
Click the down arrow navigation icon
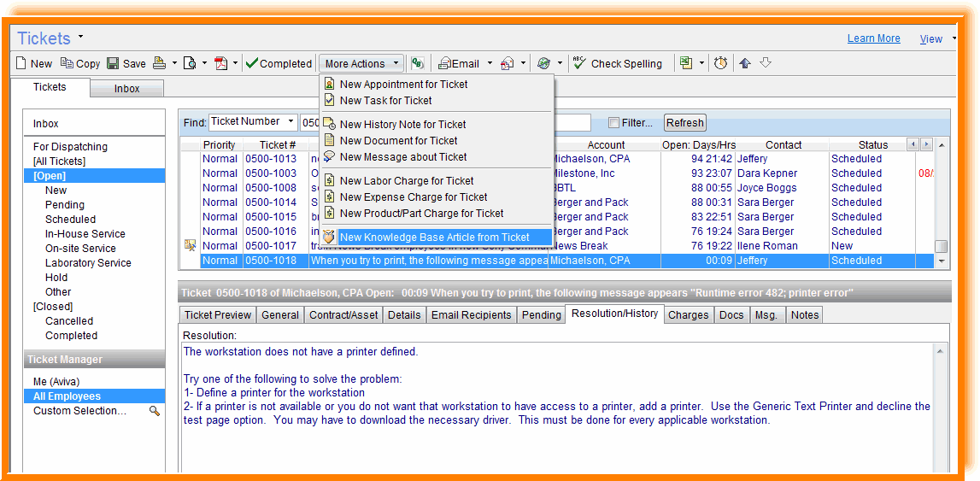(x=766, y=63)
